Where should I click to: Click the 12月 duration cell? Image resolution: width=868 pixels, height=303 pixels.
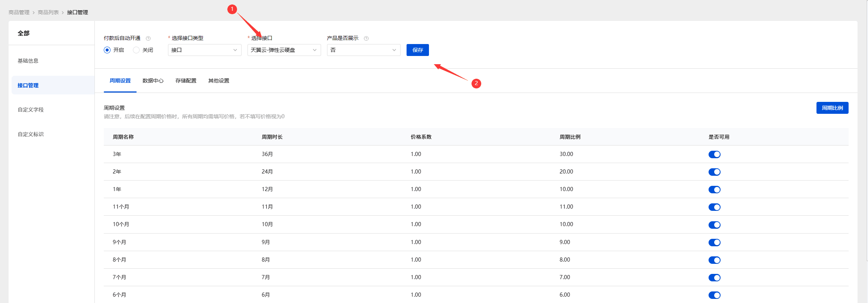click(267, 189)
